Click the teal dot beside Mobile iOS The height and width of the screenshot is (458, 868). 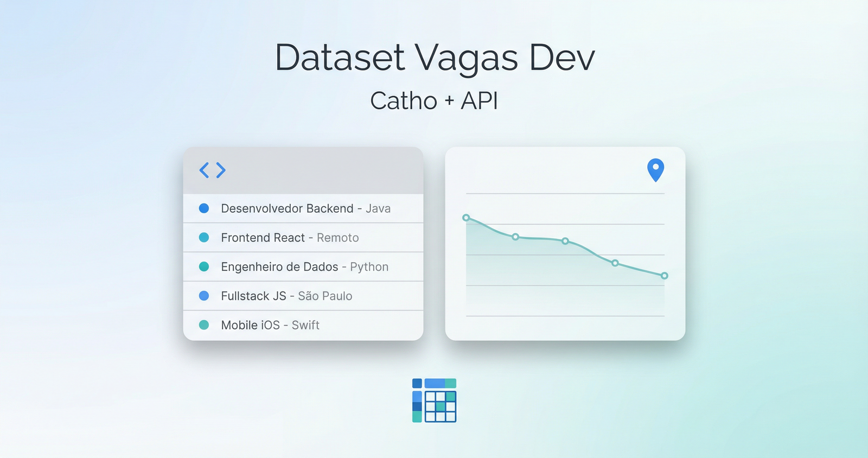204,325
